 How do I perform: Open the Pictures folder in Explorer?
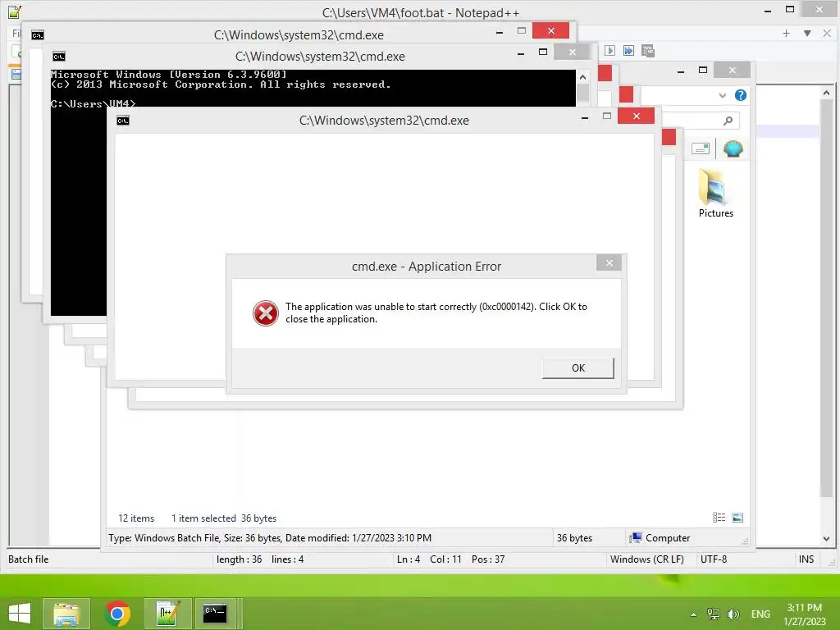(715, 193)
